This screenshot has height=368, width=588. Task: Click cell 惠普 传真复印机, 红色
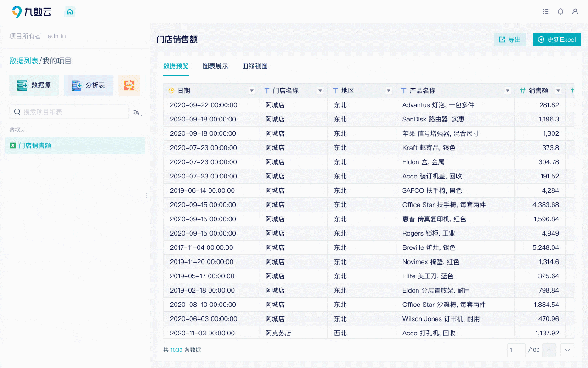tap(455, 219)
